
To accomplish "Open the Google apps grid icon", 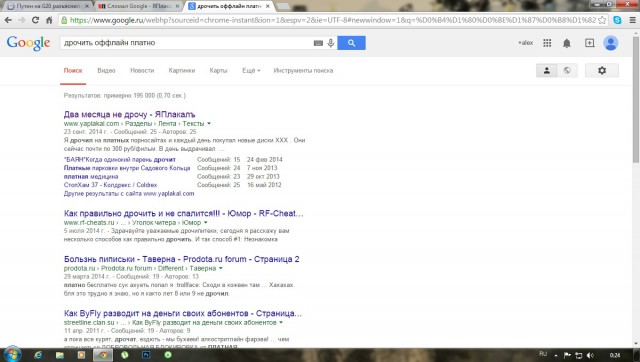I will tap(547, 43).
